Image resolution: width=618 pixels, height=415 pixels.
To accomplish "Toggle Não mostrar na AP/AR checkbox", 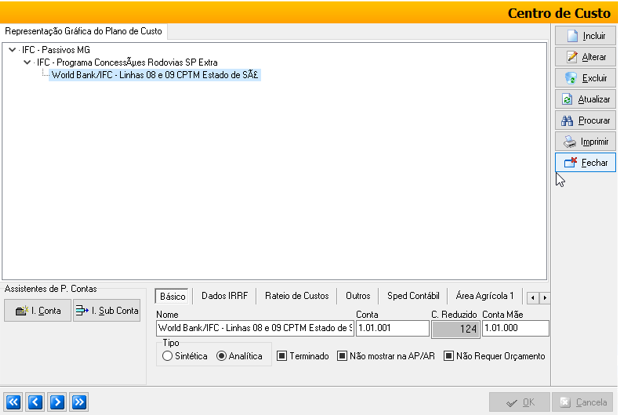I will (342, 356).
